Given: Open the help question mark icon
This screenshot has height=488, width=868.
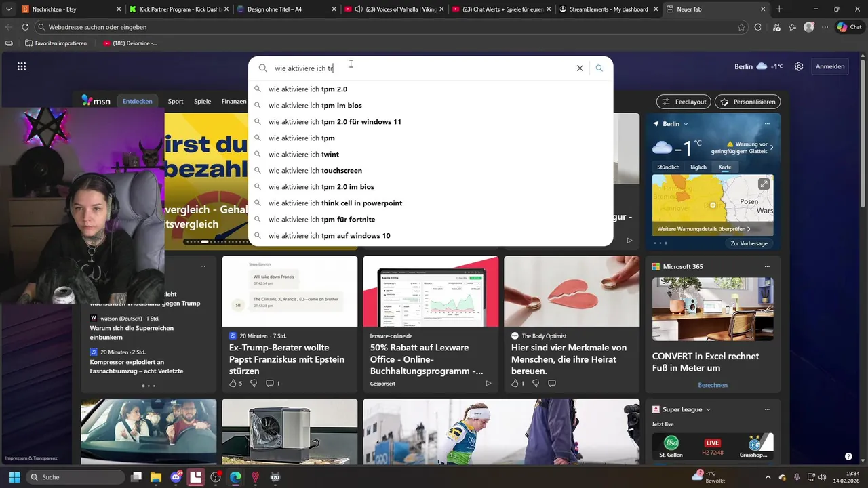Looking at the screenshot, I should [848, 457].
